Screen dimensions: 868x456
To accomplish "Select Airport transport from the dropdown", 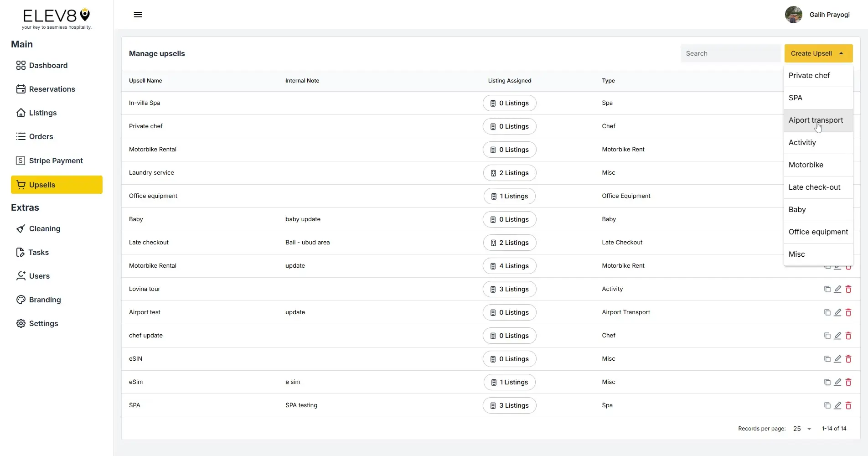I will pos(816,120).
